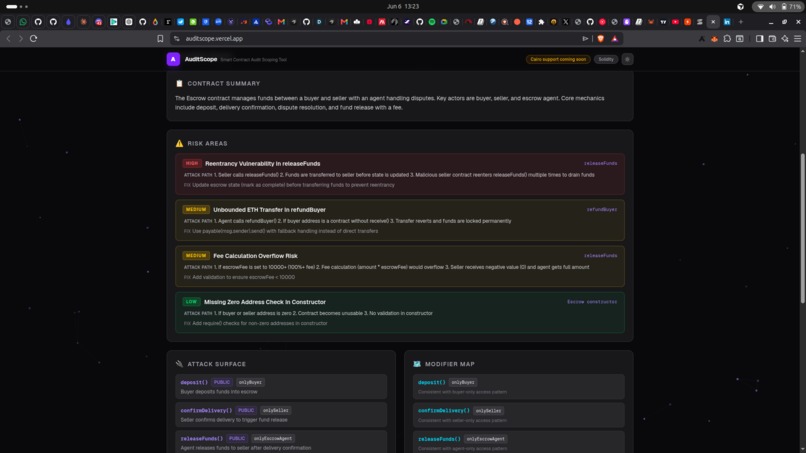The height and width of the screenshot is (453, 806).
Task: Open the browser hamburger menu
Action: [797, 39]
